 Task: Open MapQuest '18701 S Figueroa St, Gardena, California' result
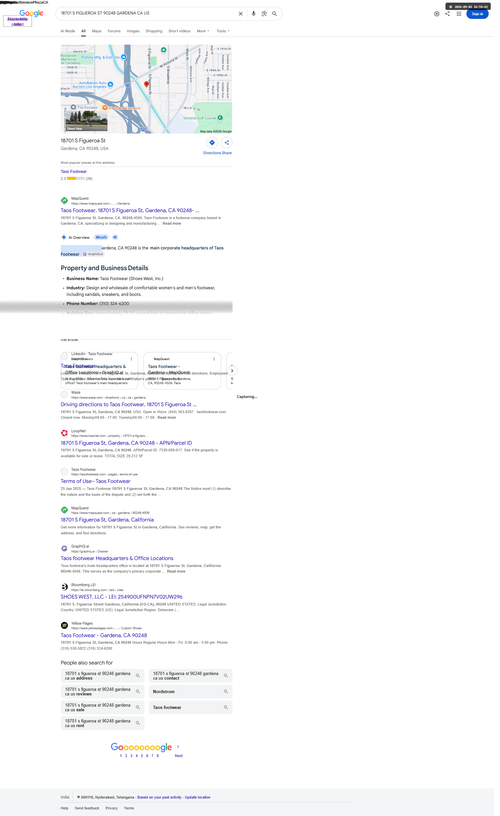tap(107, 520)
